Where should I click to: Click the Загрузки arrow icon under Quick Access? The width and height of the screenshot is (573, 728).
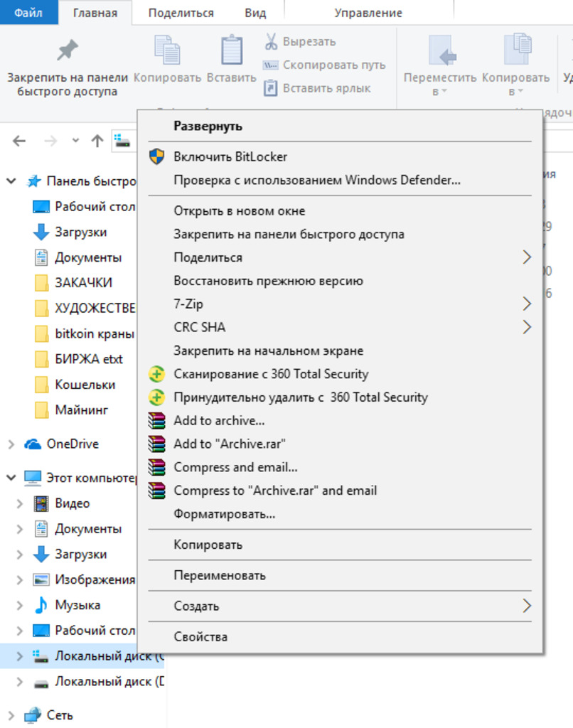pyautogui.click(x=41, y=232)
